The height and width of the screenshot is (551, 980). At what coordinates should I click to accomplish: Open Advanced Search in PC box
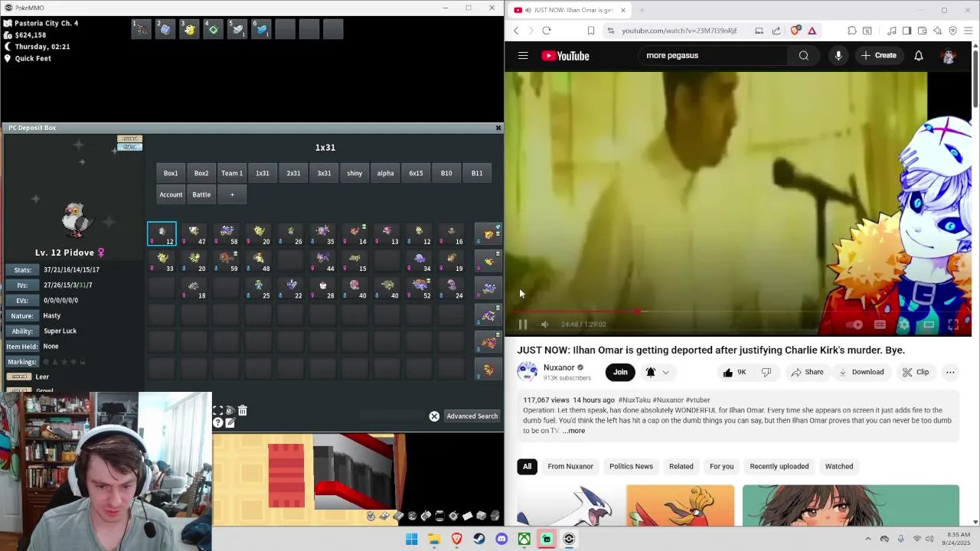pyautogui.click(x=472, y=416)
